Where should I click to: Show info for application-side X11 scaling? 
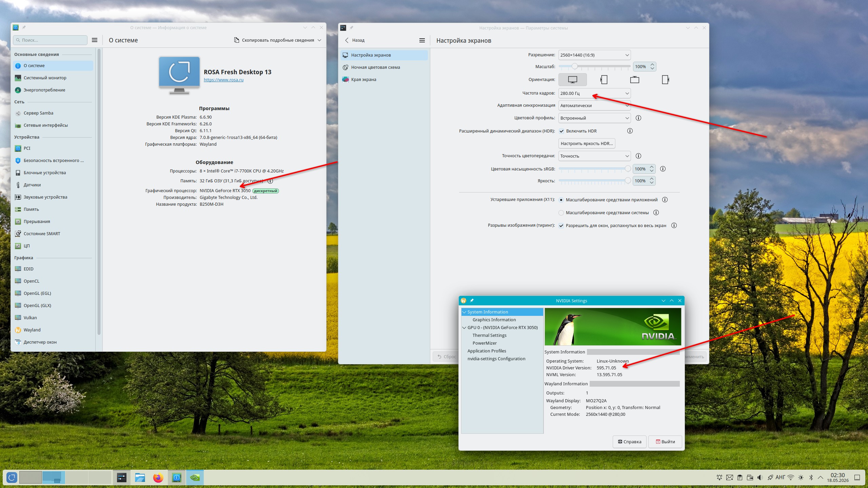pos(665,200)
